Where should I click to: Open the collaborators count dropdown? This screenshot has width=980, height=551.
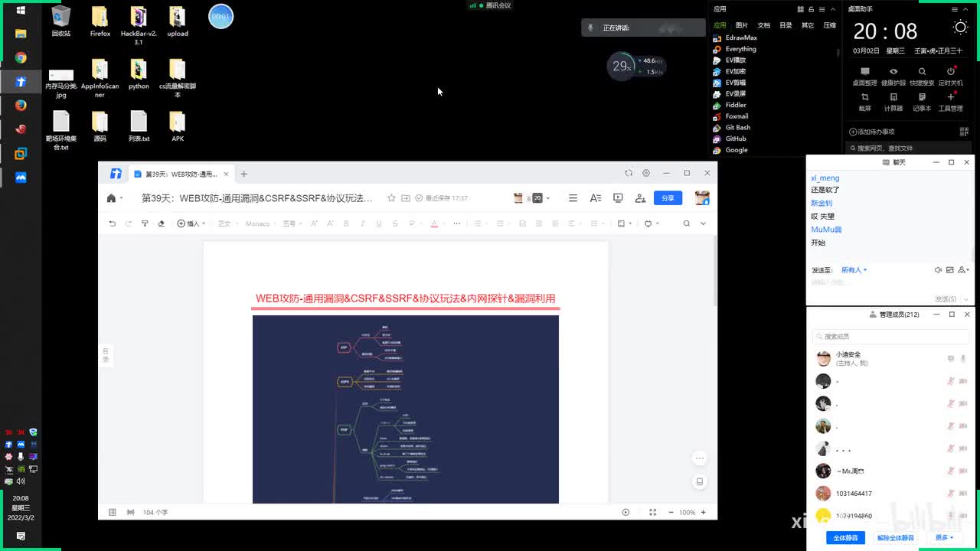click(x=540, y=198)
